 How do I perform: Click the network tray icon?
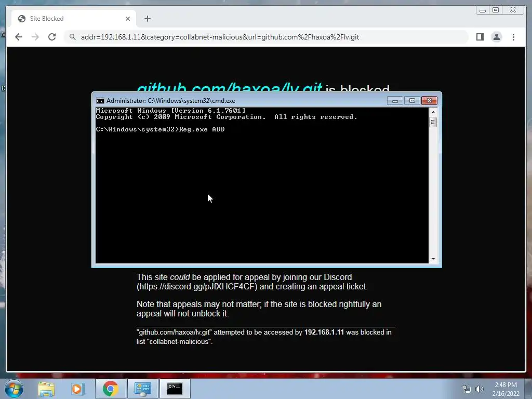tap(467, 389)
